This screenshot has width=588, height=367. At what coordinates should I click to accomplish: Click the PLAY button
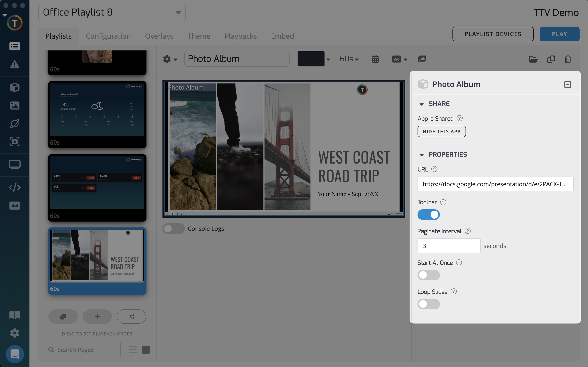(x=559, y=34)
